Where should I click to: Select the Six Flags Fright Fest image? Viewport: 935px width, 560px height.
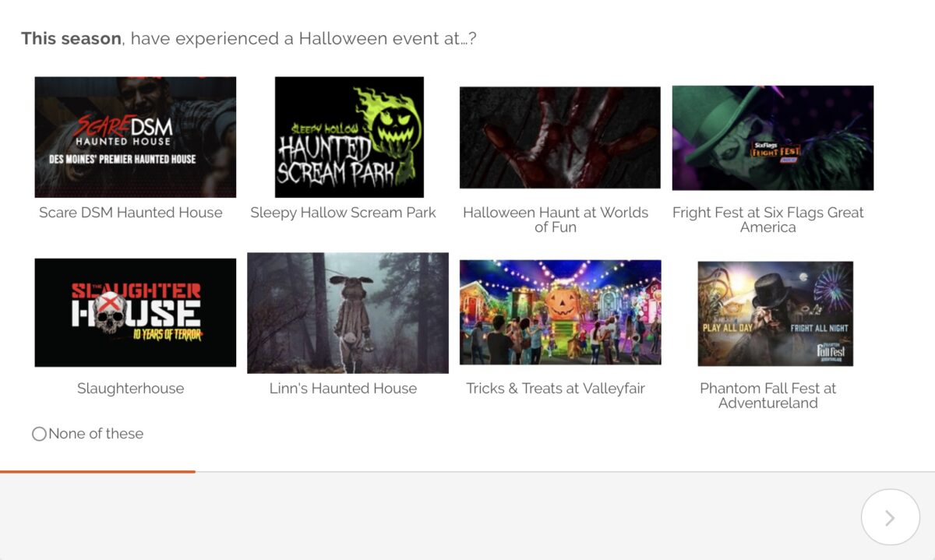pos(773,138)
